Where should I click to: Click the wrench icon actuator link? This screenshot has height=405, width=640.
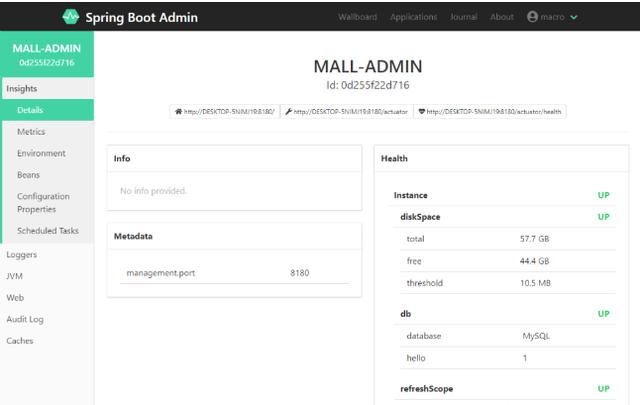(x=347, y=111)
